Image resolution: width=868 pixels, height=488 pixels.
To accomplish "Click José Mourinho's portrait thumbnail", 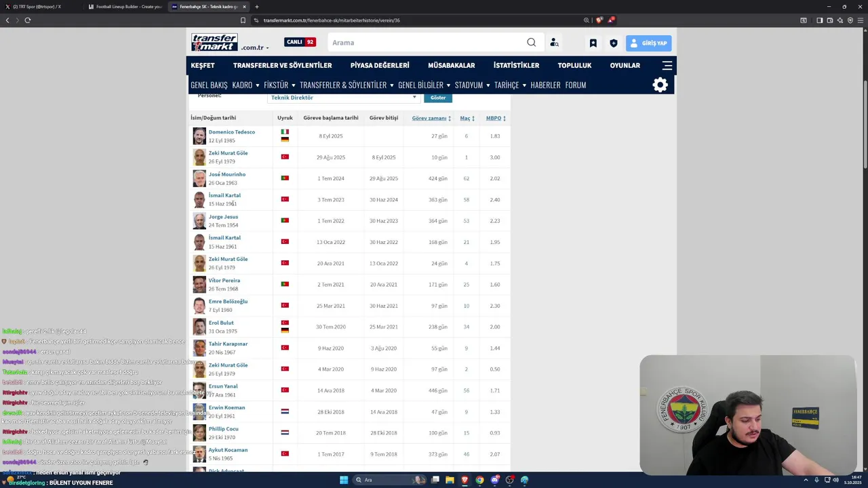I will click(199, 178).
